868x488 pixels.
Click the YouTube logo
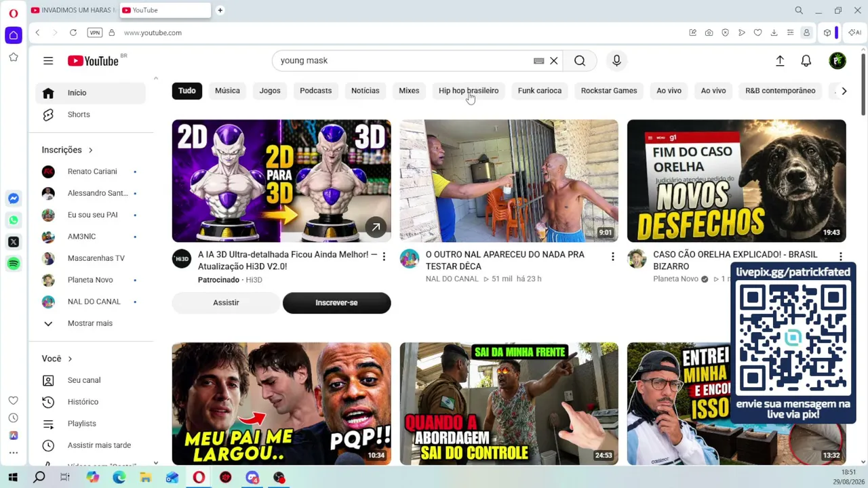pyautogui.click(x=93, y=61)
